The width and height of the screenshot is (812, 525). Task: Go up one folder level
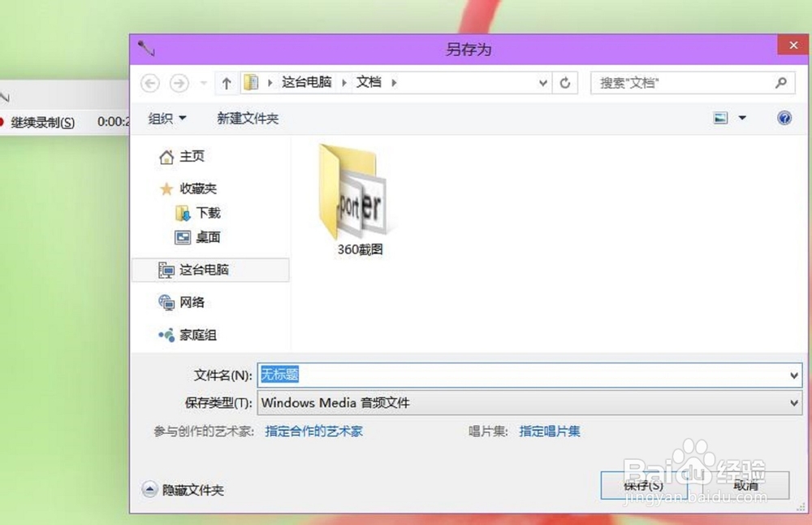click(227, 83)
